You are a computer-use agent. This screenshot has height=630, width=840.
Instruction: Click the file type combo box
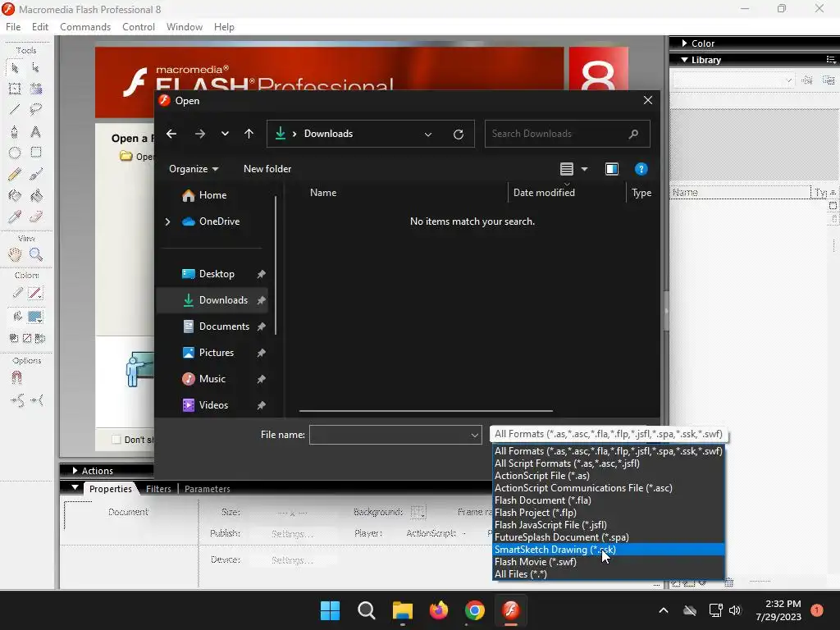(609, 435)
